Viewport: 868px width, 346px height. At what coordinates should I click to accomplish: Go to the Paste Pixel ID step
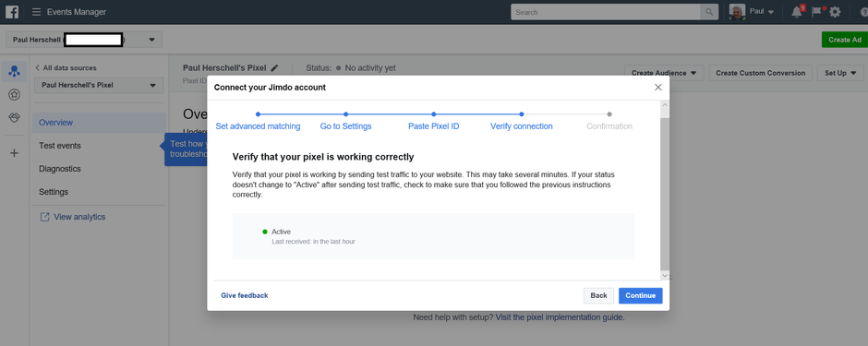pyautogui.click(x=433, y=126)
